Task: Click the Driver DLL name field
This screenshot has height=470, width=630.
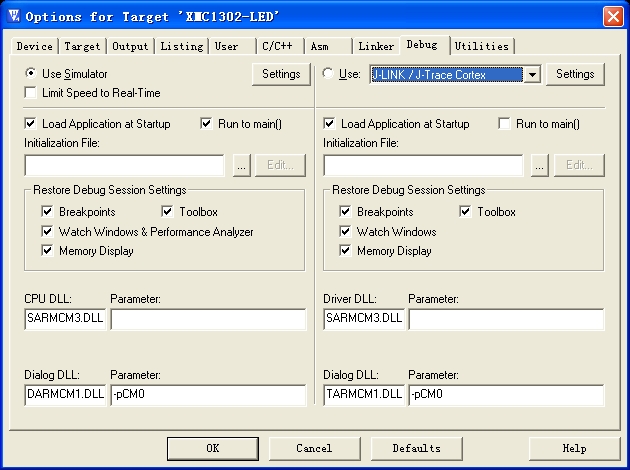Action: [x=364, y=319]
